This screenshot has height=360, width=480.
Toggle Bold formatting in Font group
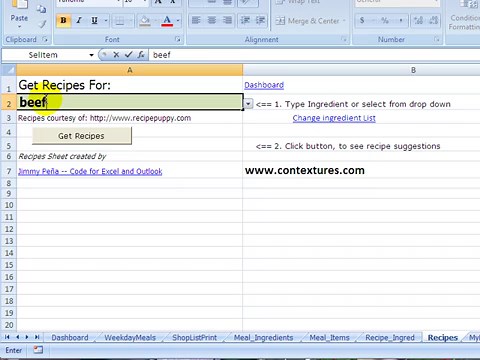coord(63,21)
